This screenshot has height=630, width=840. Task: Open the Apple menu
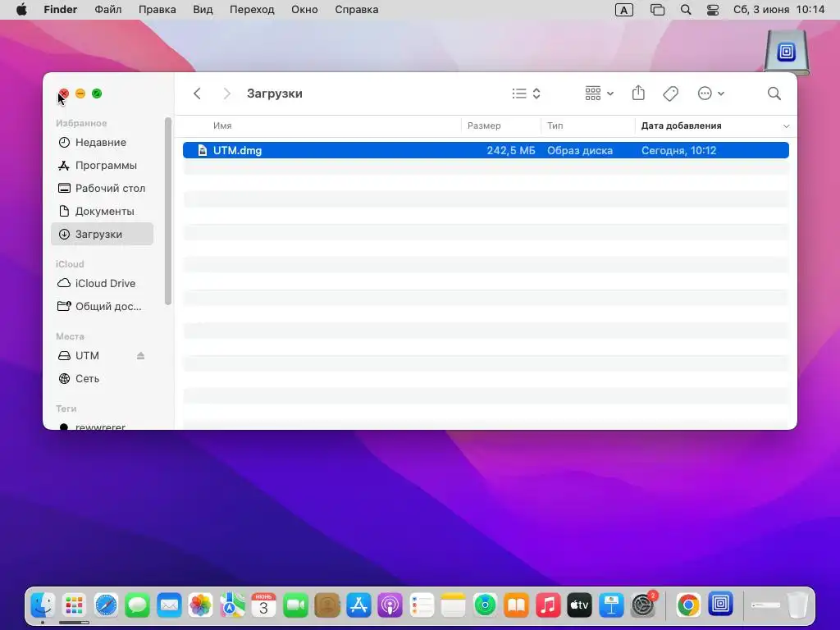[21, 10]
